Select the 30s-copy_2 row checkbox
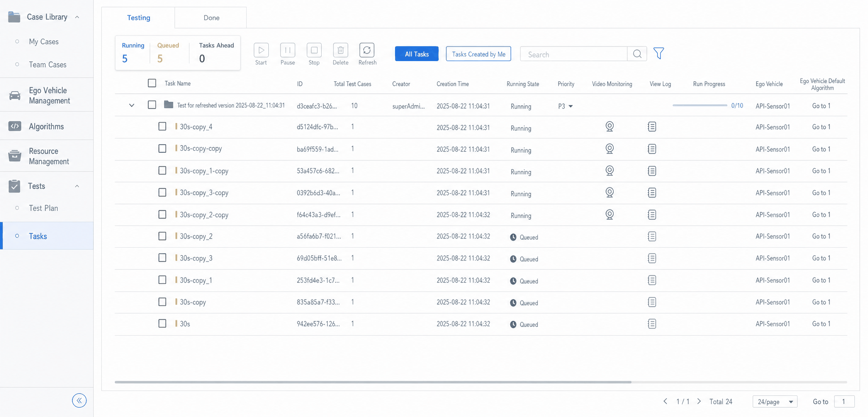 click(x=162, y=236)
